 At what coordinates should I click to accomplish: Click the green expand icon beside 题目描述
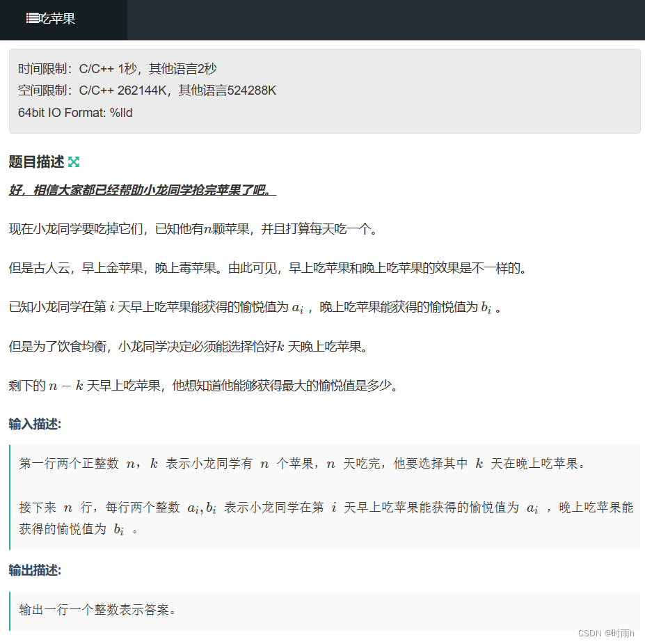(x=74, y=162)
